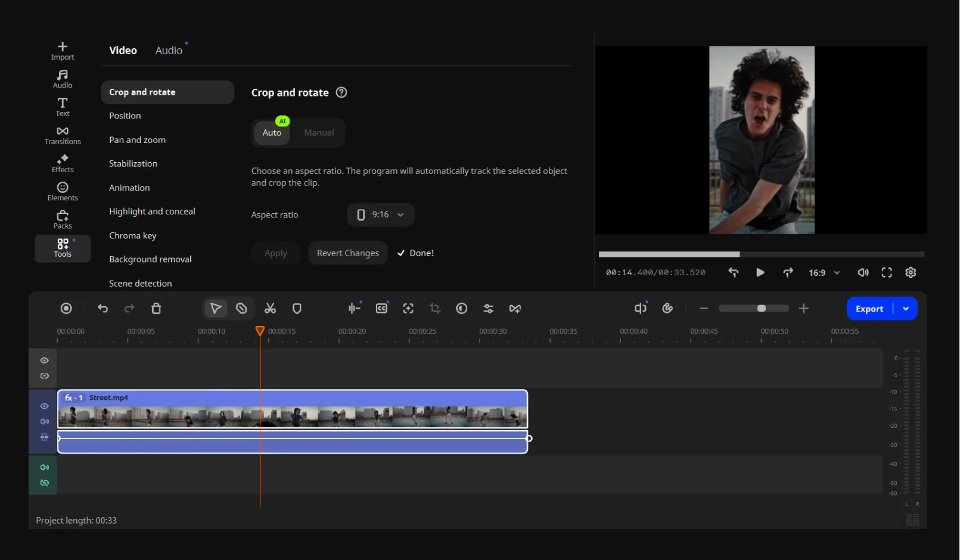This screenshot has height=560, width=963.
Task: Switch crop mode to Manual
Action: tap(319, 133)
